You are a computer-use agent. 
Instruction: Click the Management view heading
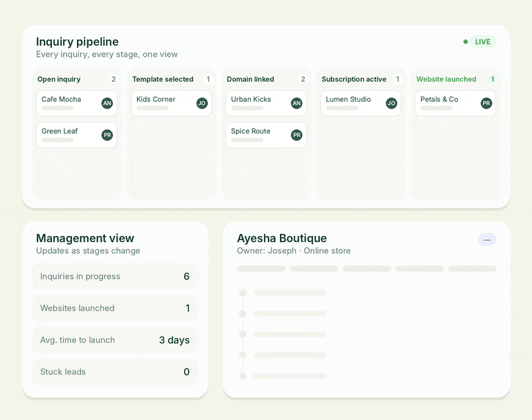[x=85, y=238]
